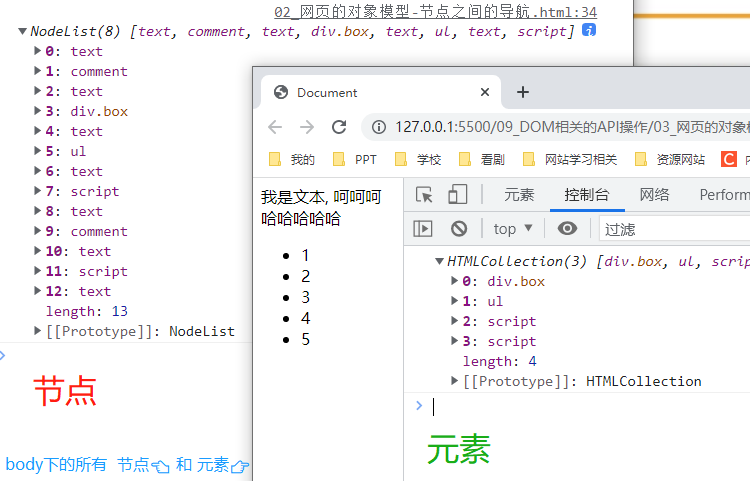
Task: Expand NodeList item 7: script
Action: [37, 191]
